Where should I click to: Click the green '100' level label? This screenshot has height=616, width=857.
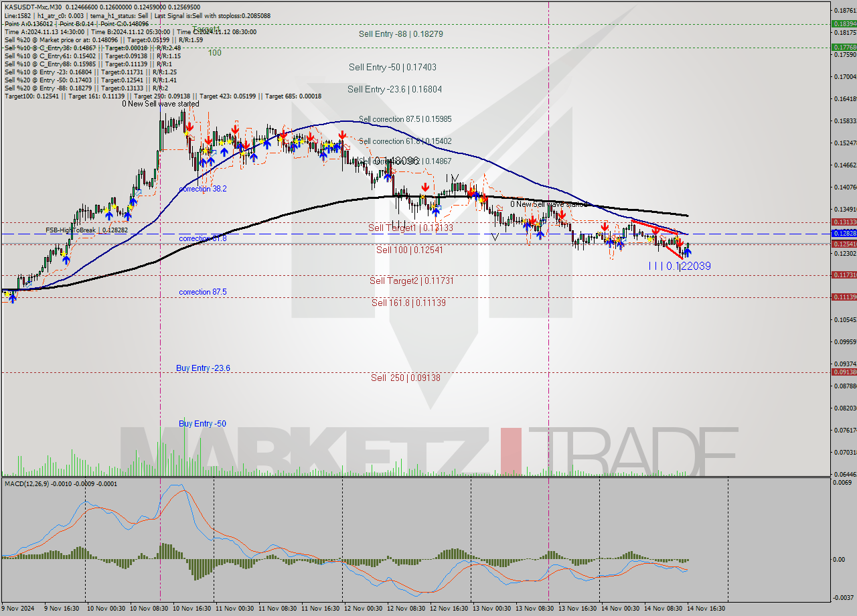(x=214, y=52)
